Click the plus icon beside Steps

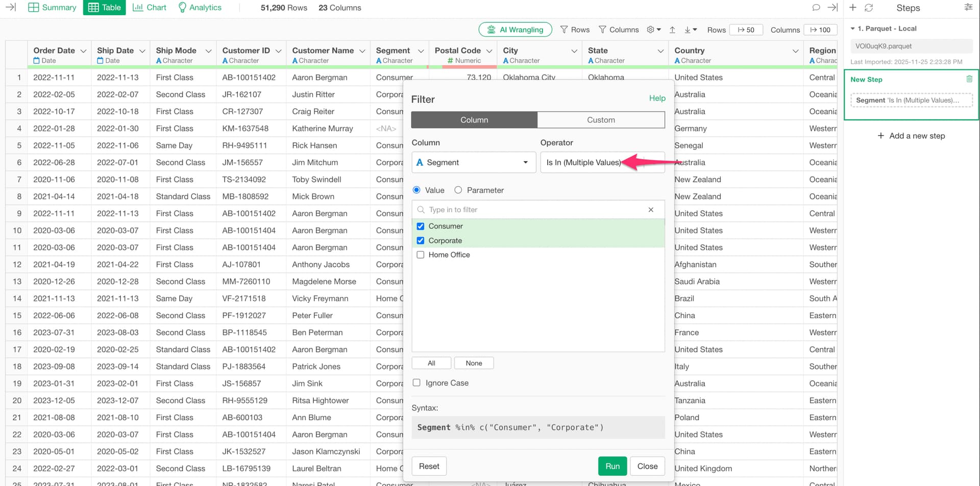click(x=853, y=8)
